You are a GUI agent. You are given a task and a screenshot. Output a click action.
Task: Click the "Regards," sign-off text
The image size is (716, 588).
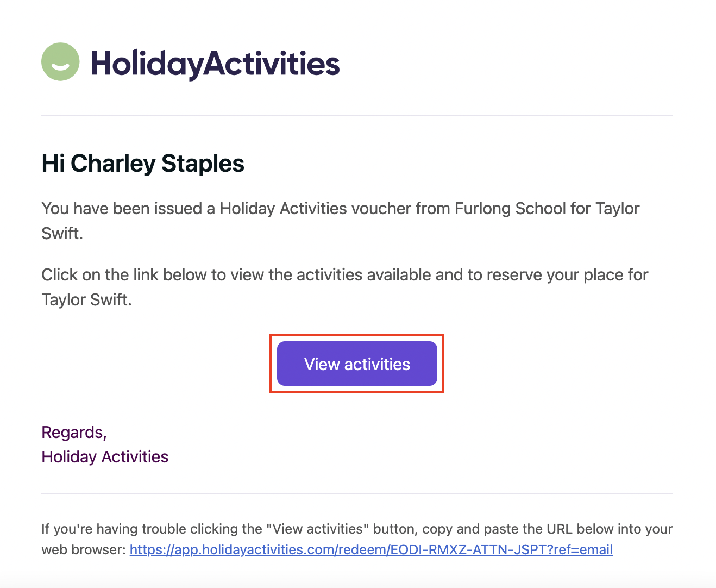click(74, 433)
